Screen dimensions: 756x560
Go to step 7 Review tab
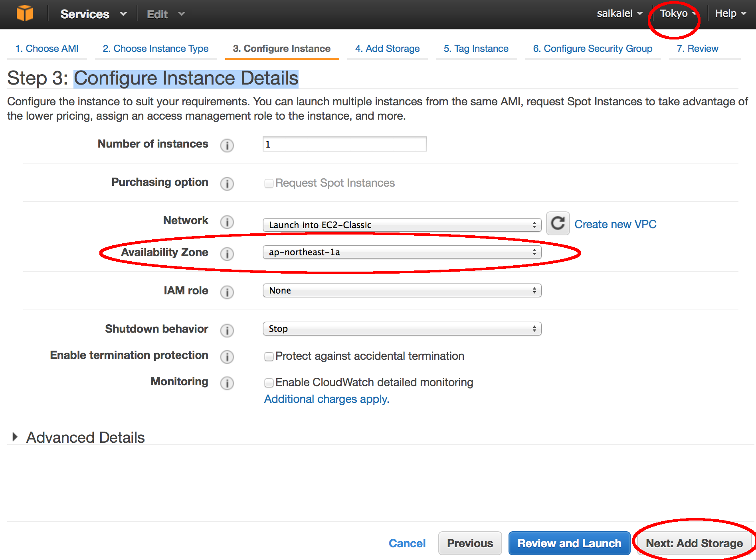click(x=697, y=49)
